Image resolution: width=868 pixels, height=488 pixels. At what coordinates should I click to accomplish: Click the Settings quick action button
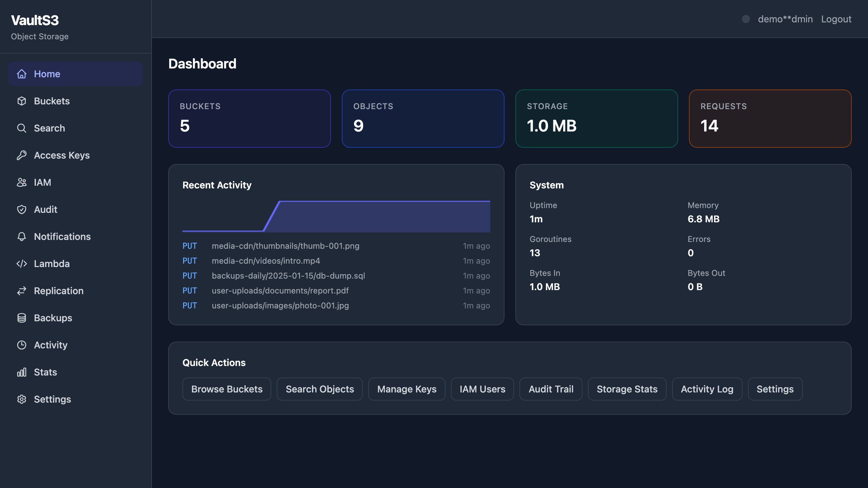pos(775,389)
